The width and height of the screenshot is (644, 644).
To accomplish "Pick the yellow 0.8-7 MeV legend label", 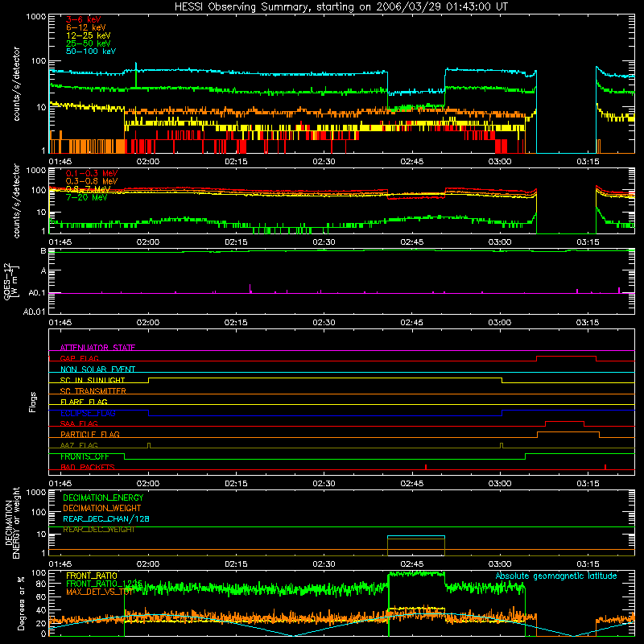I will pyautogui.click(x=88, y=189).
